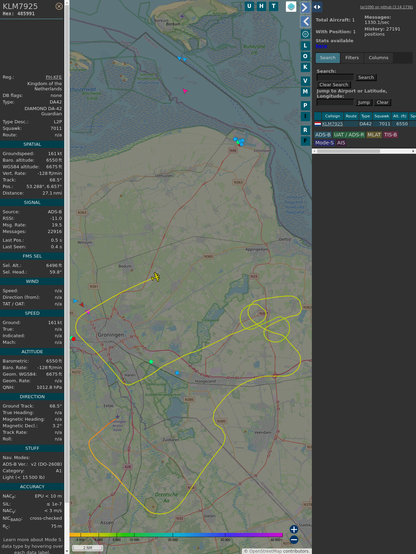Sort table by Route column
Image resolution: width=416 pixels, height=554 pixels.
coord(351,116)
